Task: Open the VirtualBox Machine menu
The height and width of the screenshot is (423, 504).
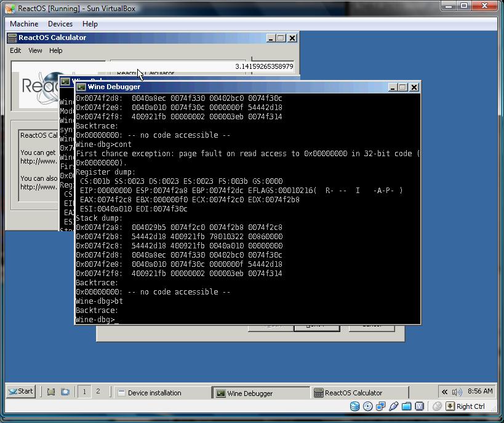Action: coord(24,24)
